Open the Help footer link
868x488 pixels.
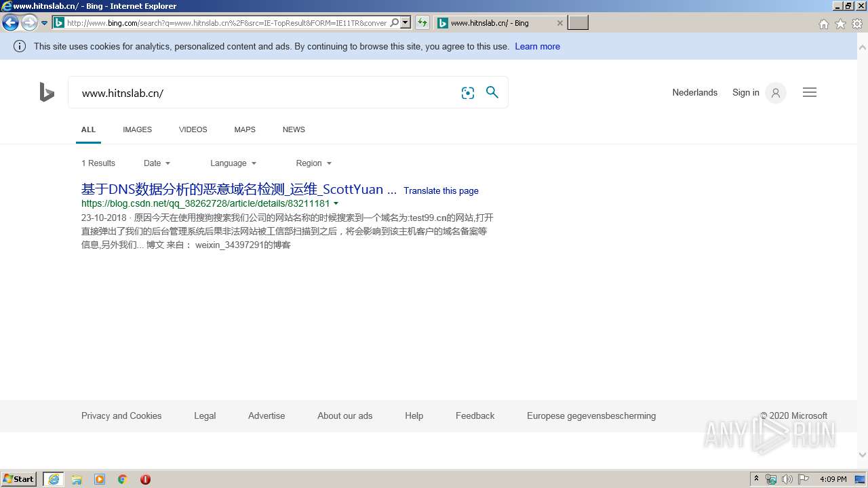point(414,415)
